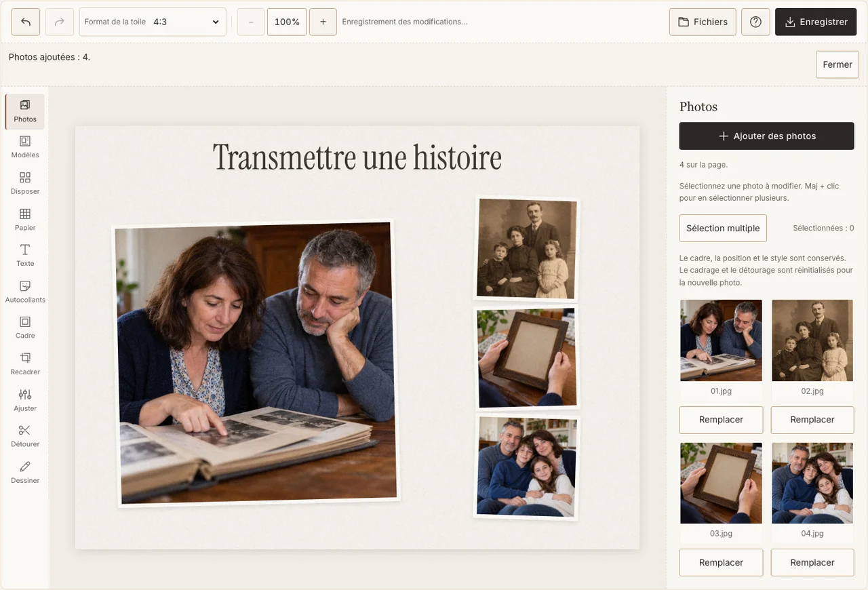Click Remplacer under 04.jpg
This screenshot has height=590, width=868.
[812, 562]
